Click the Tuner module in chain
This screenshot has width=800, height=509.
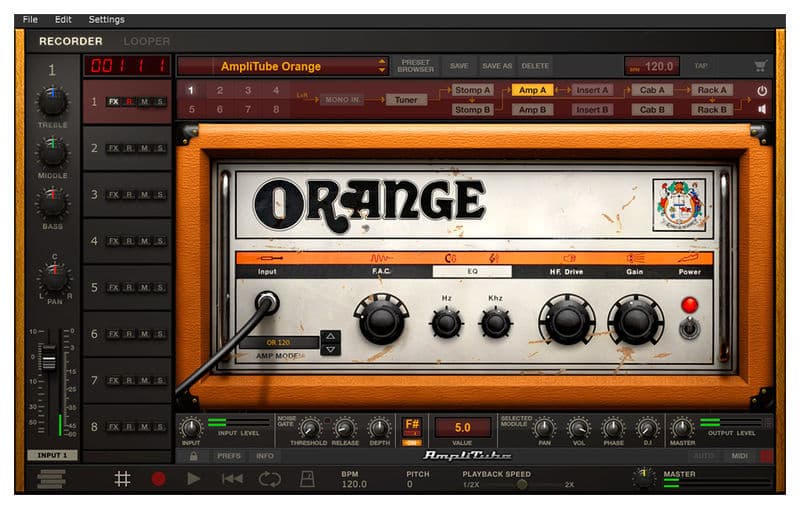tap(406, 100)
